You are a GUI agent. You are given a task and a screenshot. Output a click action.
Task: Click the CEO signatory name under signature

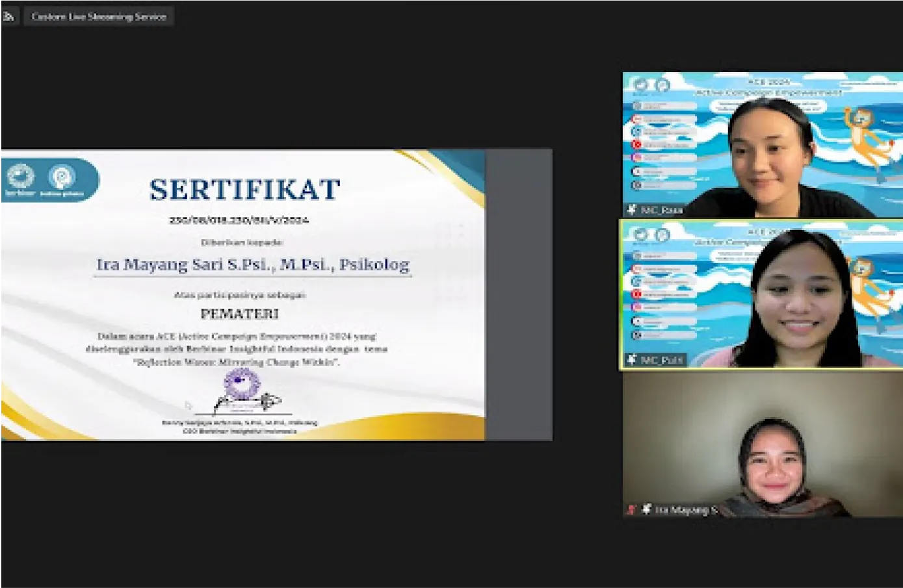pyautogui.click(x=239, y=423)
